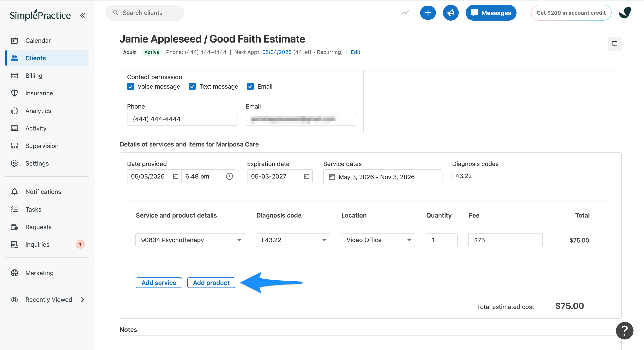The width and height of the screenshot is (644, 350).
Task: Click the Add product button
Action: click(211, 282)
